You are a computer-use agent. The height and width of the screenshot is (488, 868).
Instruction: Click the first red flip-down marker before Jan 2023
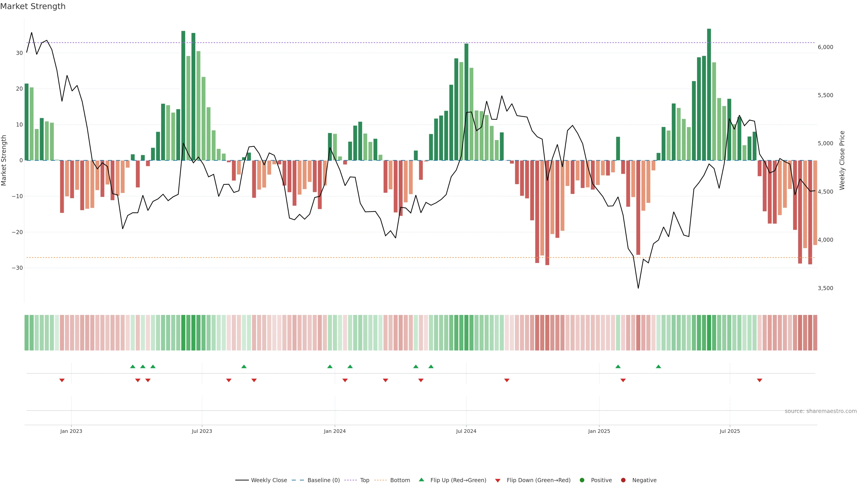point(62,380)
